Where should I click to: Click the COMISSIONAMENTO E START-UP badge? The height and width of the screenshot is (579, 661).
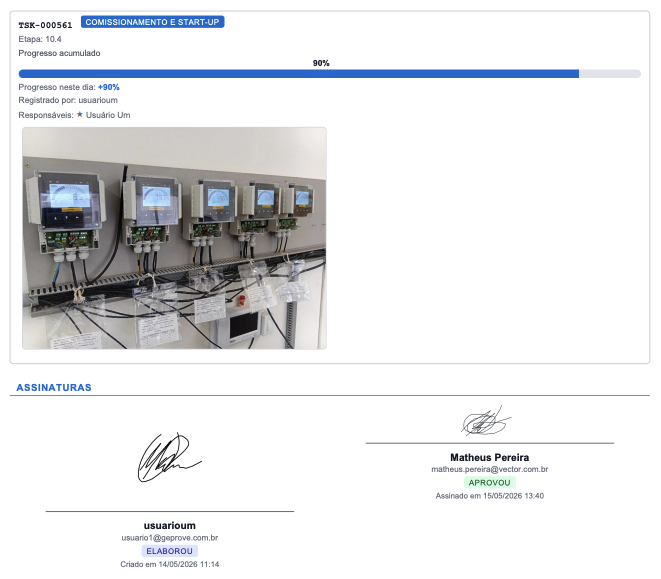click(152, 22)
